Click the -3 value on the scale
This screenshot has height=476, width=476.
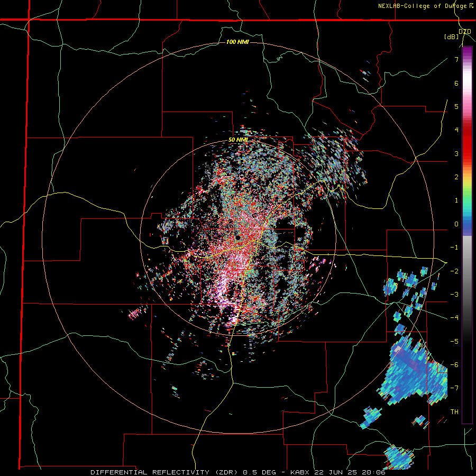pyautogui.click(x=454, y=295)
